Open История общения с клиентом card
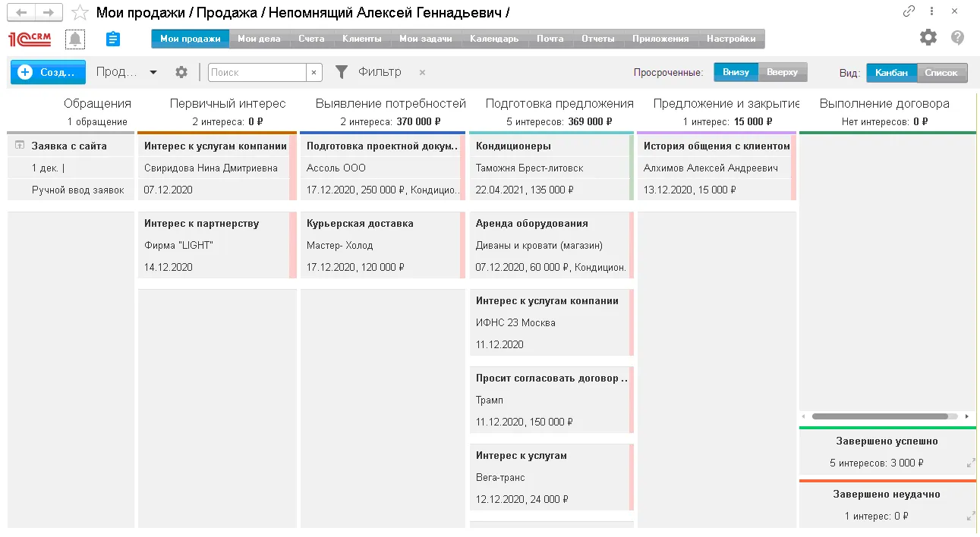Image resolution: width=980 pixels, height=537 pixels. click(717, 168)
